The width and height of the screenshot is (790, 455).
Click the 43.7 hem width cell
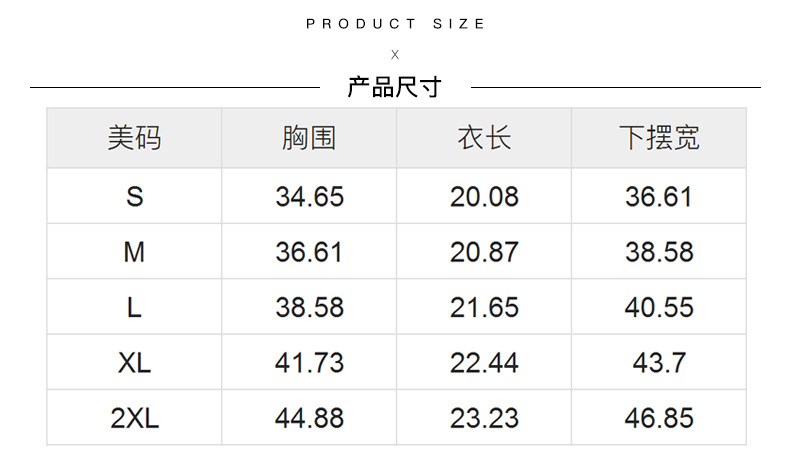pyautogui.click(x=659, y=363)
